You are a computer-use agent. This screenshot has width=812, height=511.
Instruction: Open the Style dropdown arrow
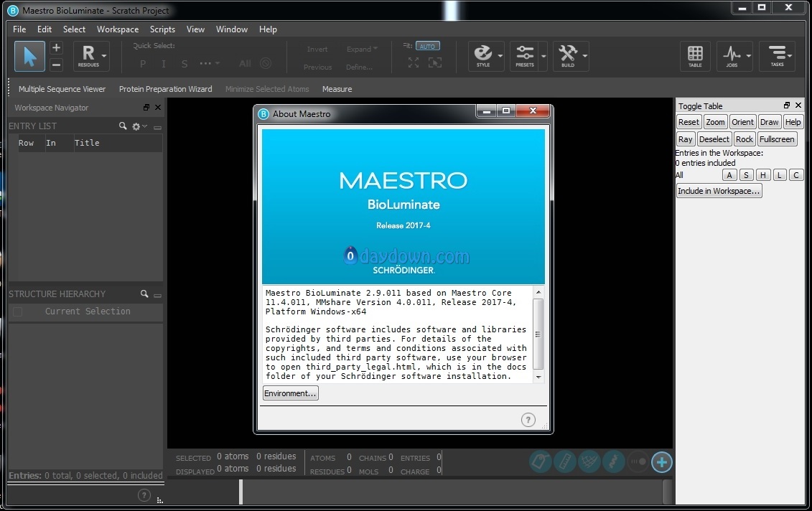[x=500, y=56]
